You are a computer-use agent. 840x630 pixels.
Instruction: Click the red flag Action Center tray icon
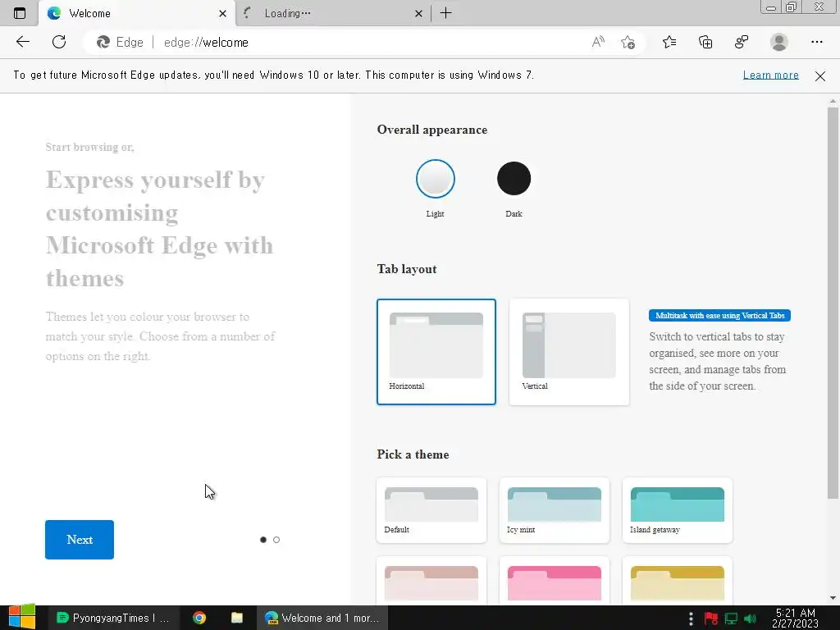click(x=711, y=619)
